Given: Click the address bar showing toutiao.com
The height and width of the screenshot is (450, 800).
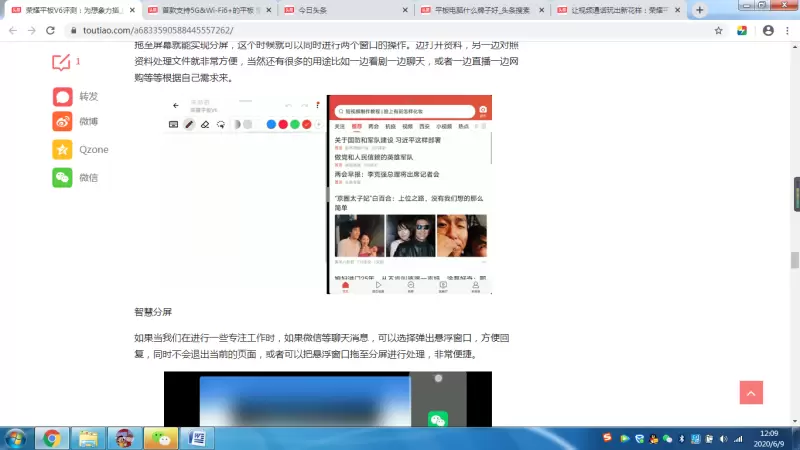Looking at the screenshot, I should 400,30.
